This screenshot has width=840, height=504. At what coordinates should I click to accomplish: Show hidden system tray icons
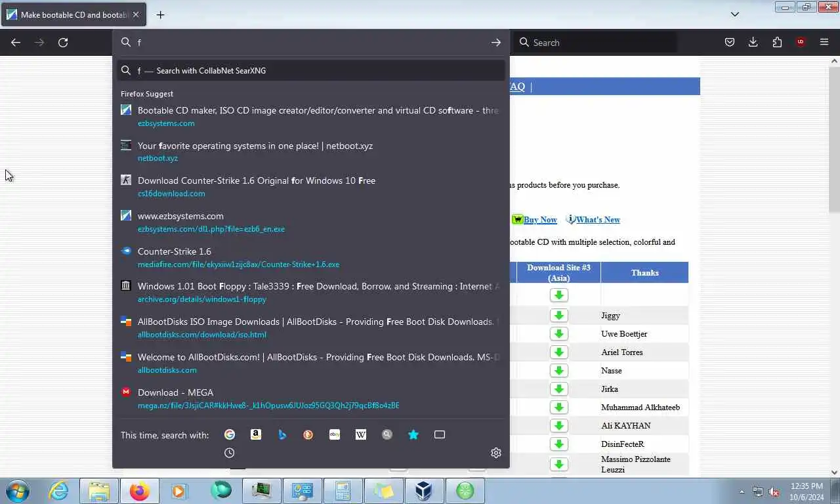click(742, 492)
